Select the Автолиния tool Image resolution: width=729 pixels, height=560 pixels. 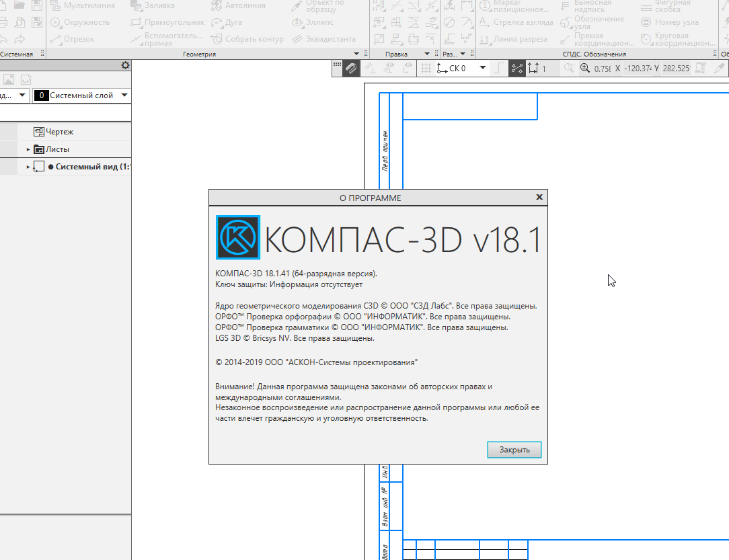point(238,5)
